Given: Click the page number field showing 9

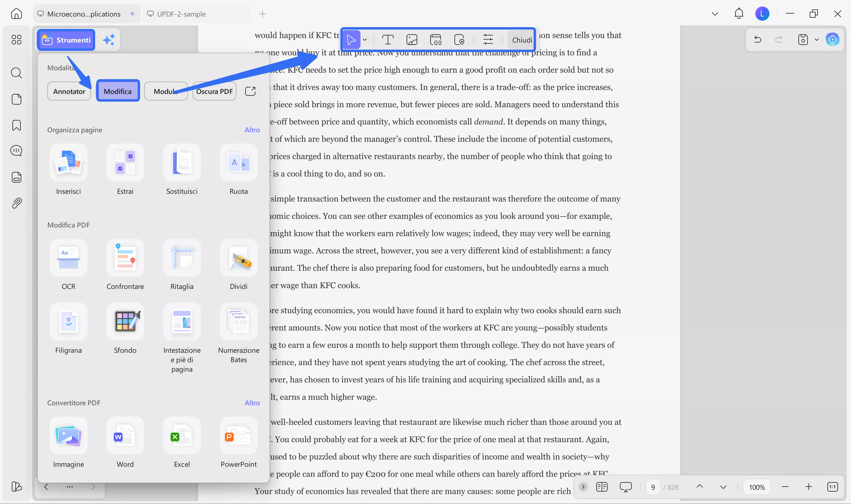Looking at the screenshot, I should click(x=653, y=487).
